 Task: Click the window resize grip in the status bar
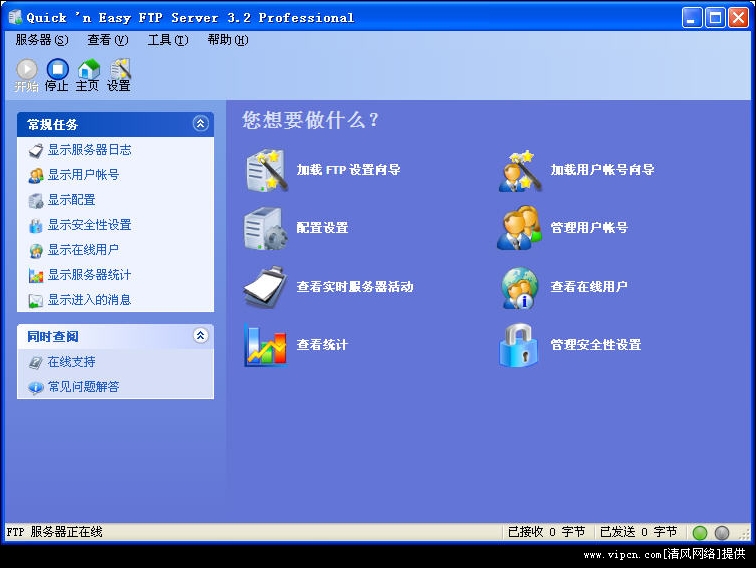[744, 534]
